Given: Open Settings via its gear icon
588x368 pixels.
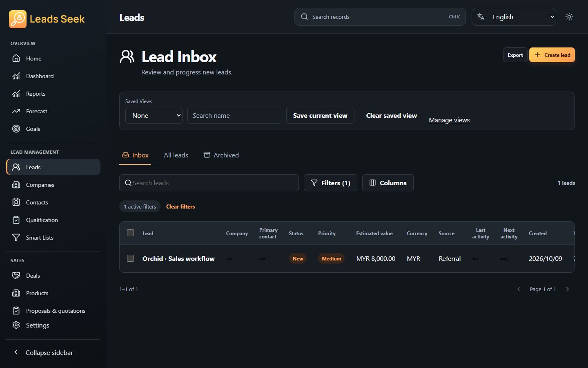Looking at the screenshot, I should click(x=16, y=325).
